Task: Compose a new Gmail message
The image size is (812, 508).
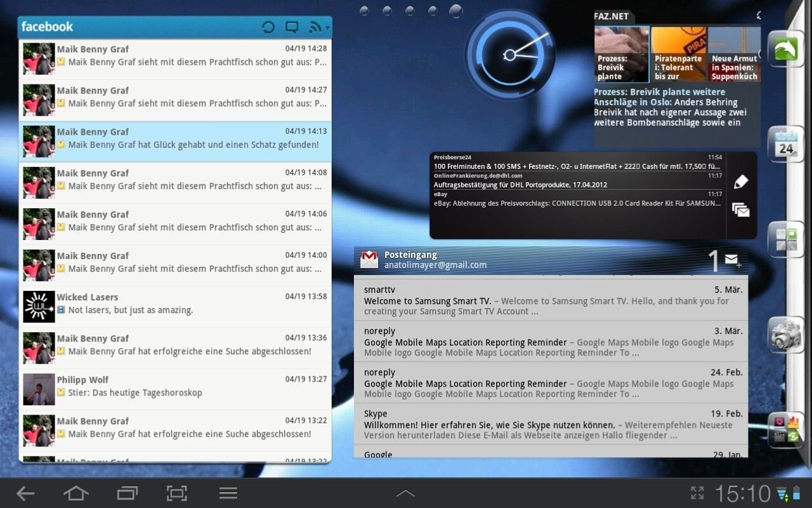Action: point(733,260)
